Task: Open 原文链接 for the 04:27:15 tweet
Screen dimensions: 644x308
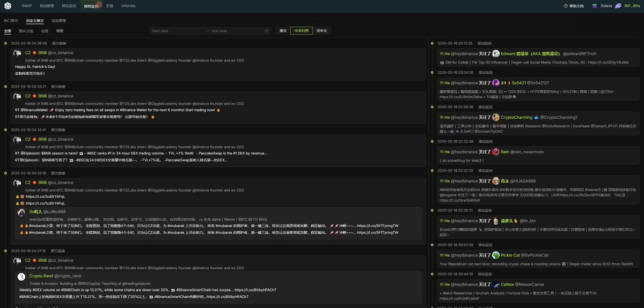Action: [58, 250]
